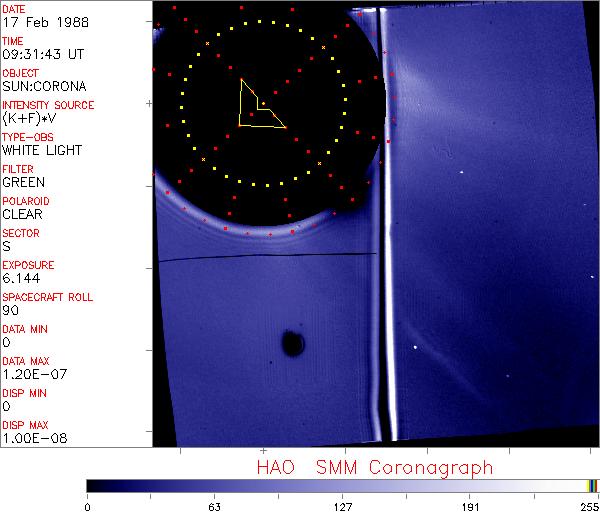Click the yellow end of the color bar
The width and height of the screenshot is (600, 512).
(x=589, y=485)
